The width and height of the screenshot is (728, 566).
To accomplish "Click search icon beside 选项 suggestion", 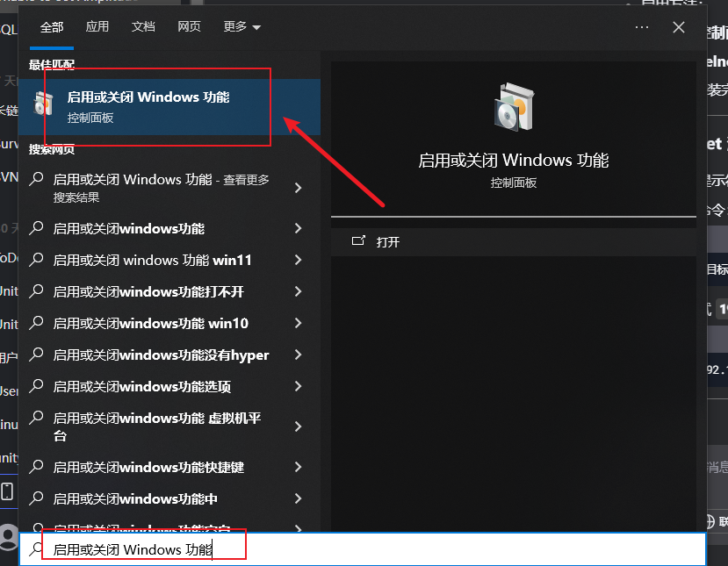I will [36, 386].
